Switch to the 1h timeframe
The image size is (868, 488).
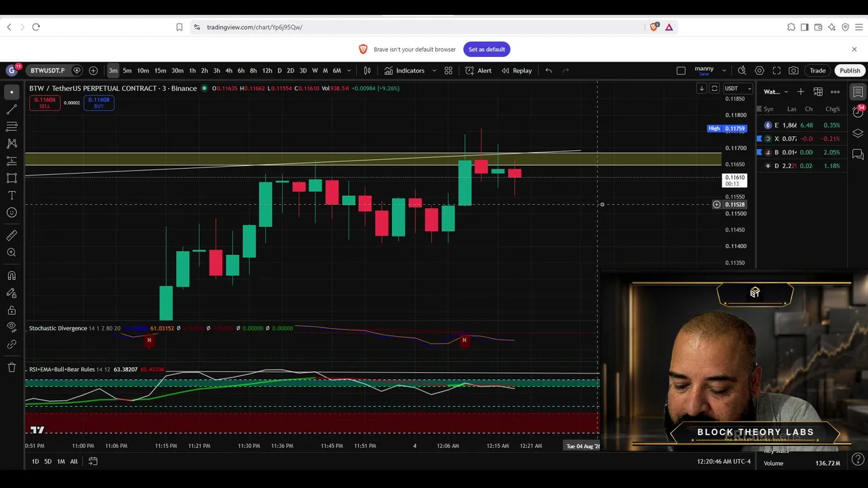tap(193, 70)
